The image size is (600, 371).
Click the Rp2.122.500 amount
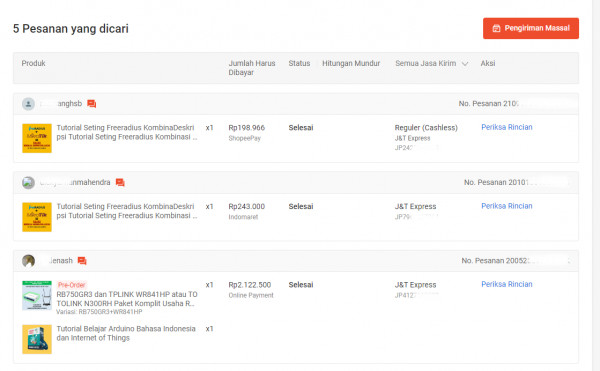tap(249, 285)
